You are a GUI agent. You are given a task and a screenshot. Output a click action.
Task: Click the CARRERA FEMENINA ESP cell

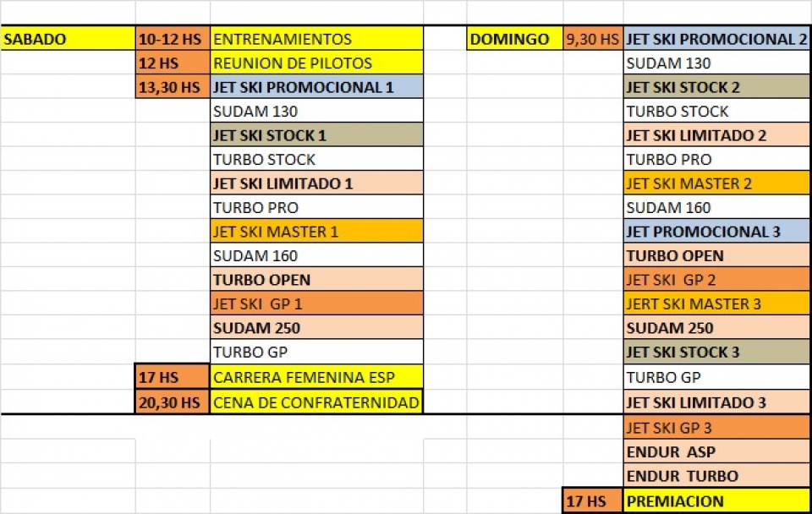pyautogui.click(x=317, y=377)
